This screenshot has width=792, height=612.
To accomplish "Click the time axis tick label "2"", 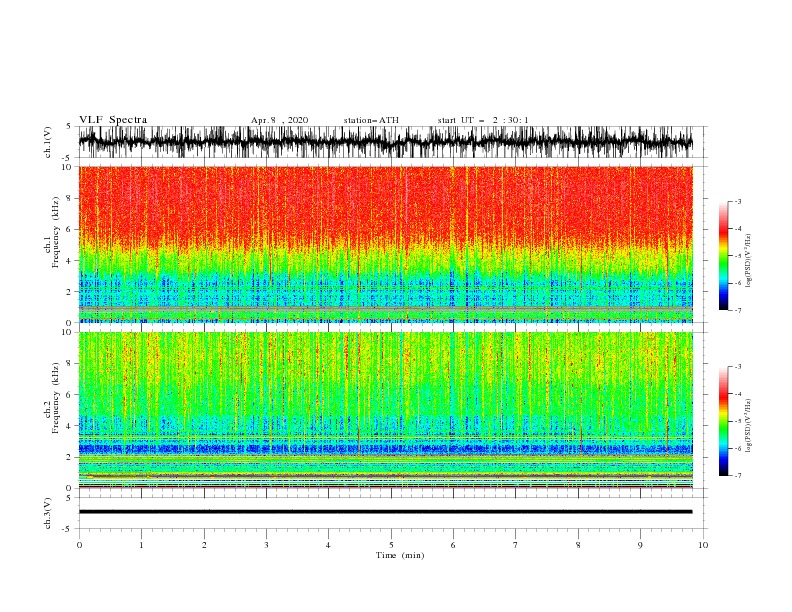I will point(204,545).
